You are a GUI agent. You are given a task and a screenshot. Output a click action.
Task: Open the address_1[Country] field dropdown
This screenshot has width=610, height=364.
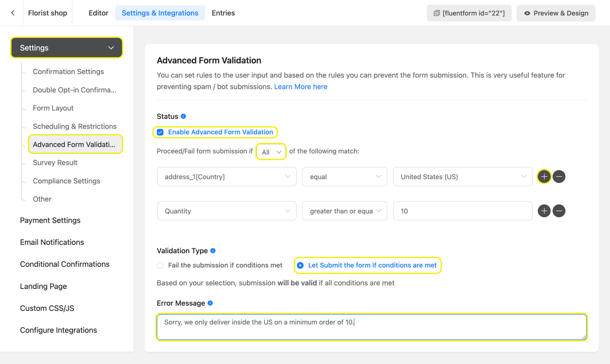click(x=226, y=176)
